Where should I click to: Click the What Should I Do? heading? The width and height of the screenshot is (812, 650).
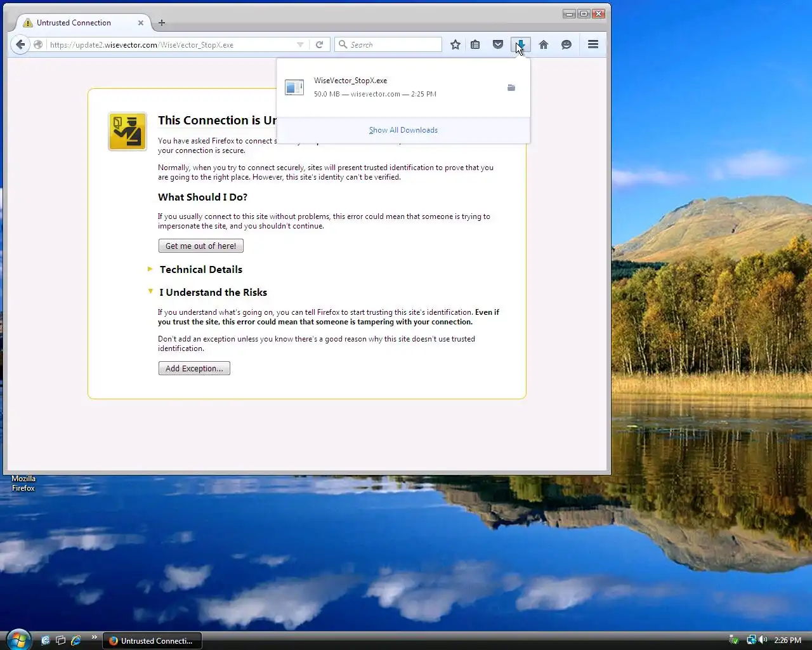click(x=202, y=197)
